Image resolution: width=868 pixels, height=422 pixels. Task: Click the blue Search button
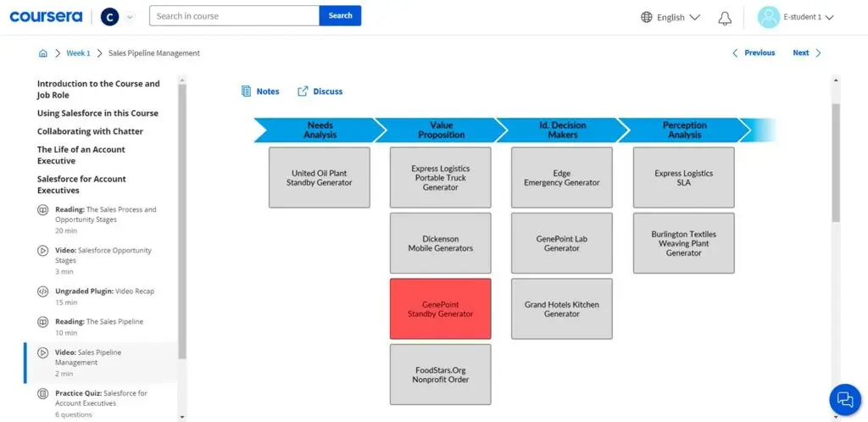[x=340, y=15]
